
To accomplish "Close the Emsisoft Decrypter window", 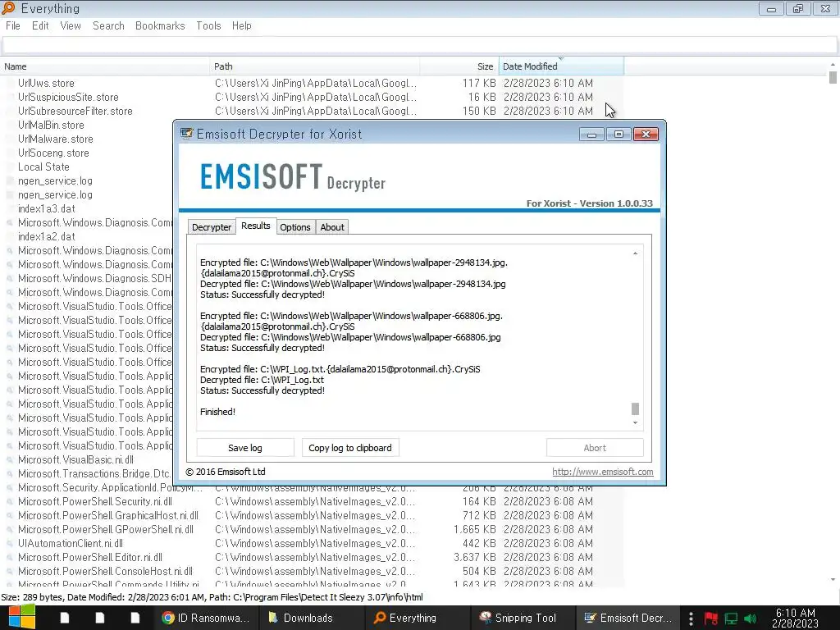I will click(x=646, y=134).
